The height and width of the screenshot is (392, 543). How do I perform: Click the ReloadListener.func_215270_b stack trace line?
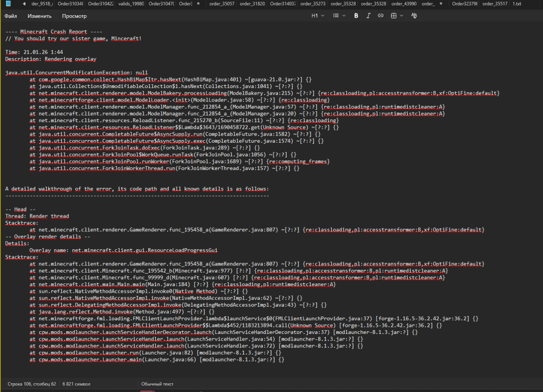point(184,121)
